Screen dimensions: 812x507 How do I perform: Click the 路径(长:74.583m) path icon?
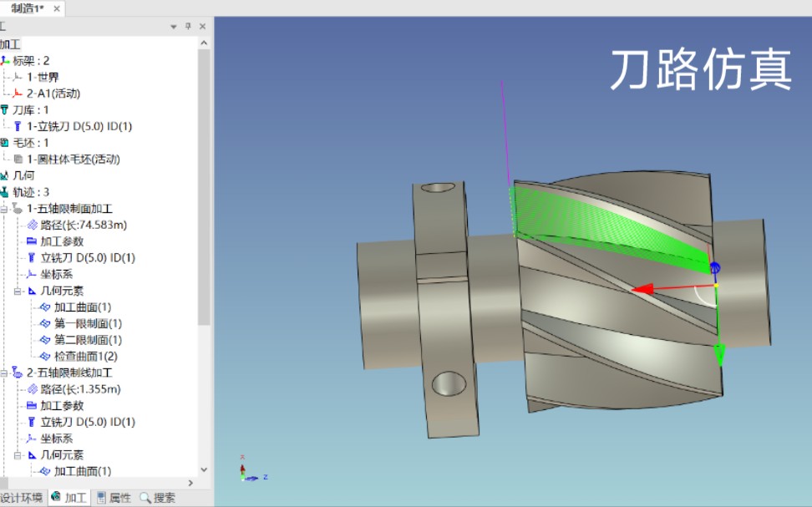pos(32,225)
